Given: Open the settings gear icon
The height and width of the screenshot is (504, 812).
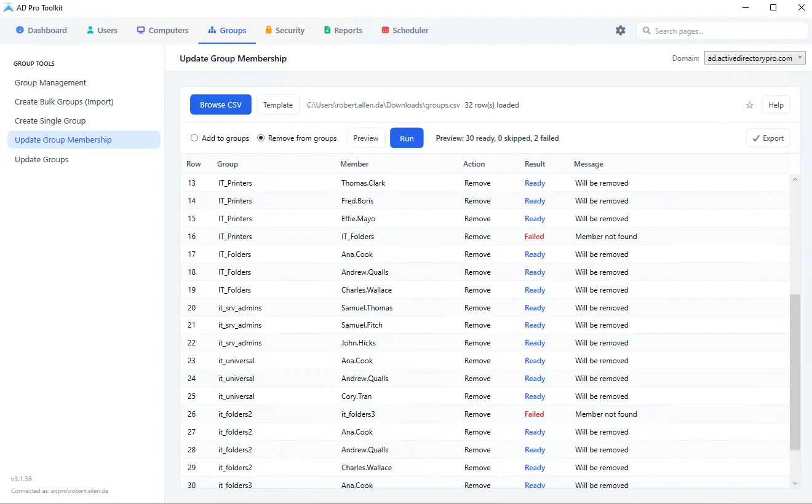Looking at the screenshot, I should [x=620, y=30].
